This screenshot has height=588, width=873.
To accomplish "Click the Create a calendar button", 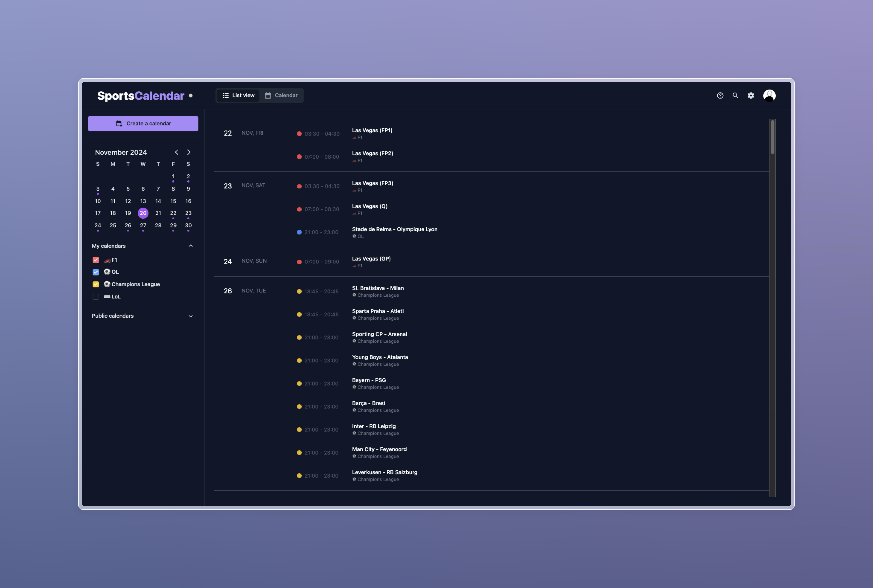I will (143, 123).
